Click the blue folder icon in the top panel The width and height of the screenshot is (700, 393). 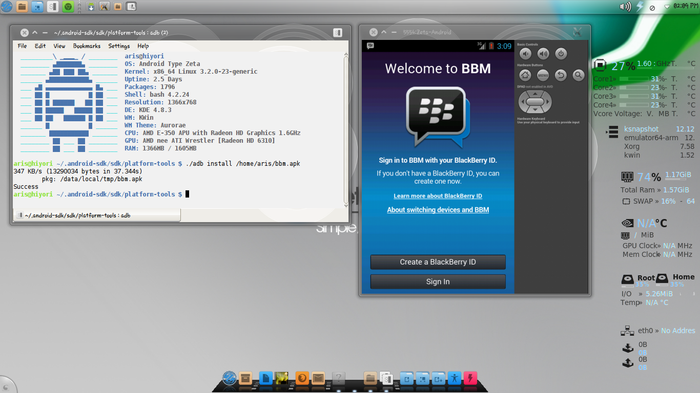37,6
